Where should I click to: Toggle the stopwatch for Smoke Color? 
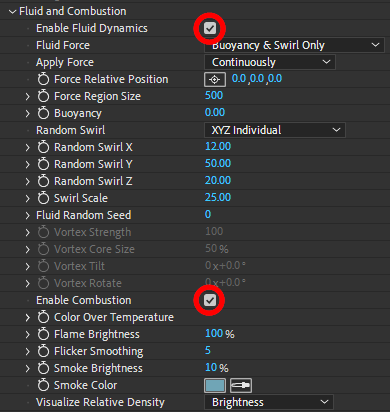pos(43,385)
